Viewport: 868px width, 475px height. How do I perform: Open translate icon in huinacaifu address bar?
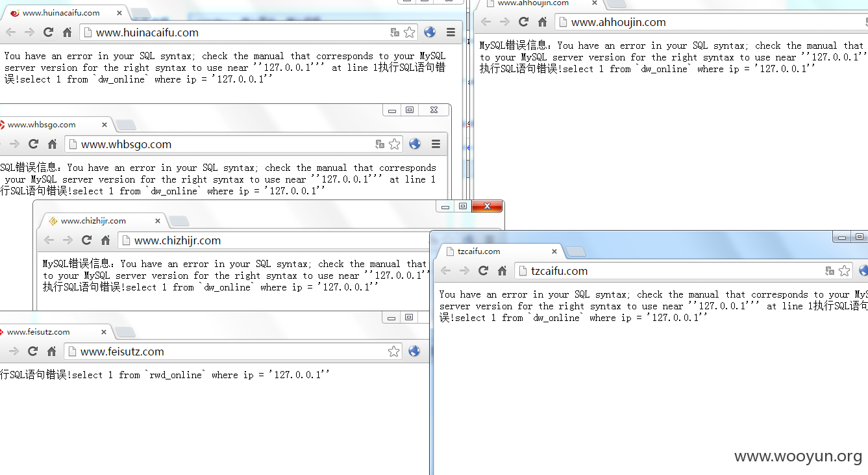pos(395,32)
